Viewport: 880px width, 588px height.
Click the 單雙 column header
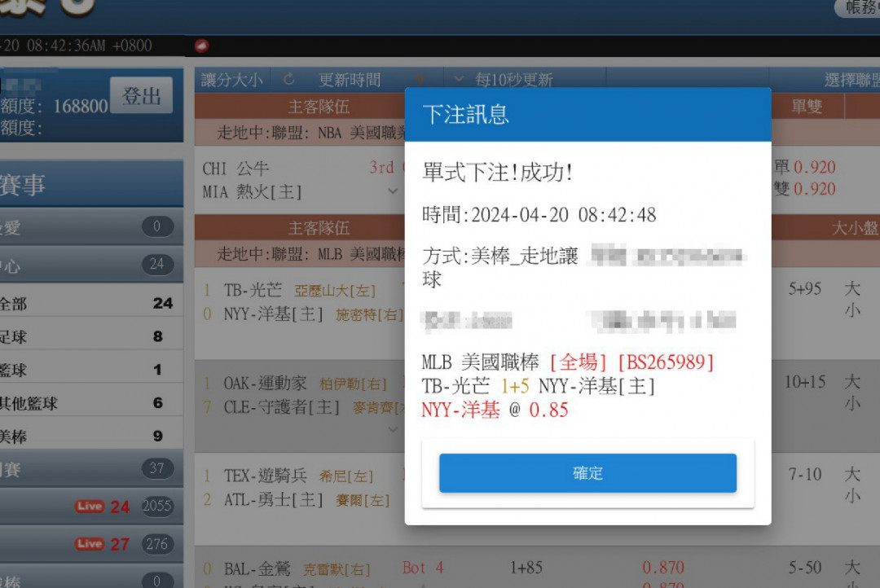point(807,107)
